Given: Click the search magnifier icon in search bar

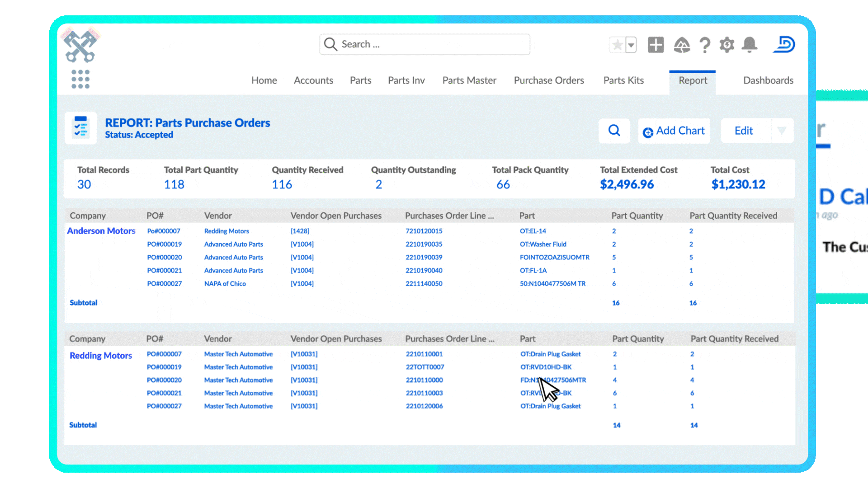Looking at the screenshot, I should [330, 44].
